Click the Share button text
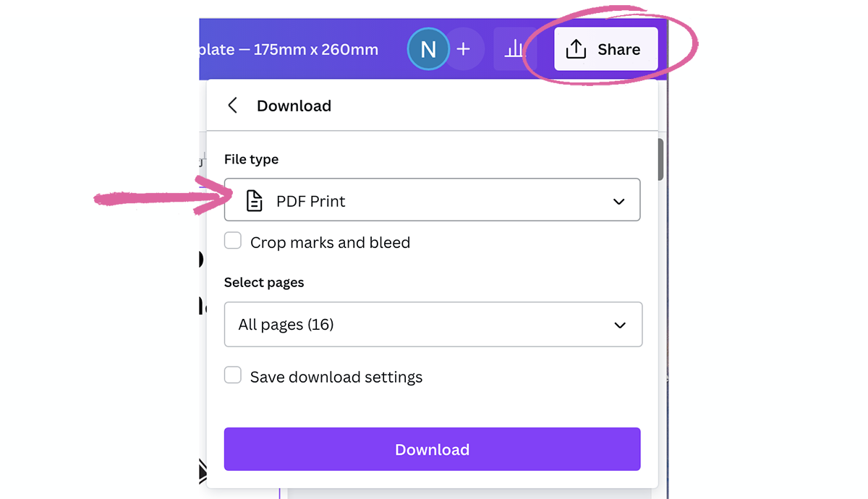 pyautogui.click(x=618, y=50)
